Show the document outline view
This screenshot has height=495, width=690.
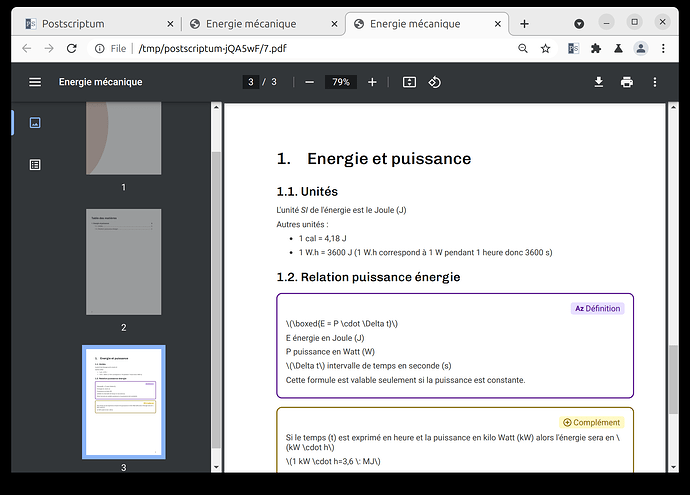pyautogui.click(x=35, y=164)
